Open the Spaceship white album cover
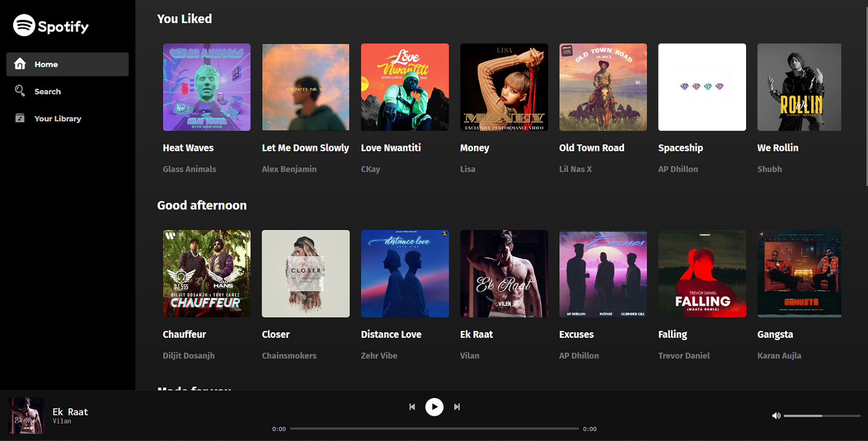The width and height of the screenshot is (868, 441). click(702, 87)
